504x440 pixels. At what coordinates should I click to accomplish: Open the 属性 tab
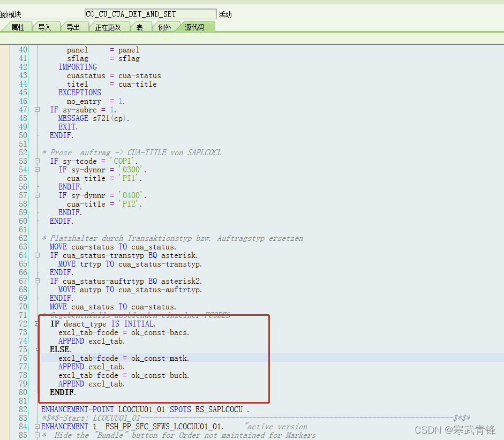coord(18,27)
